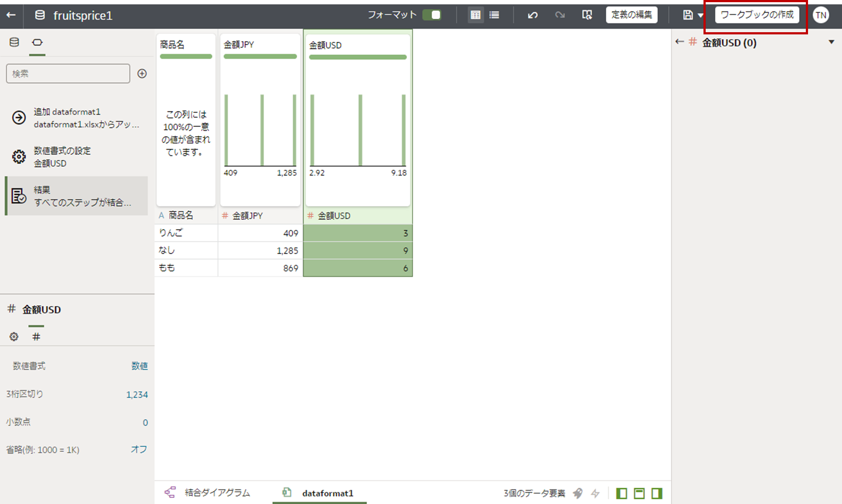Switch to list view icon
The width and height of the screenshot is (842, 504).
[494, 15]
